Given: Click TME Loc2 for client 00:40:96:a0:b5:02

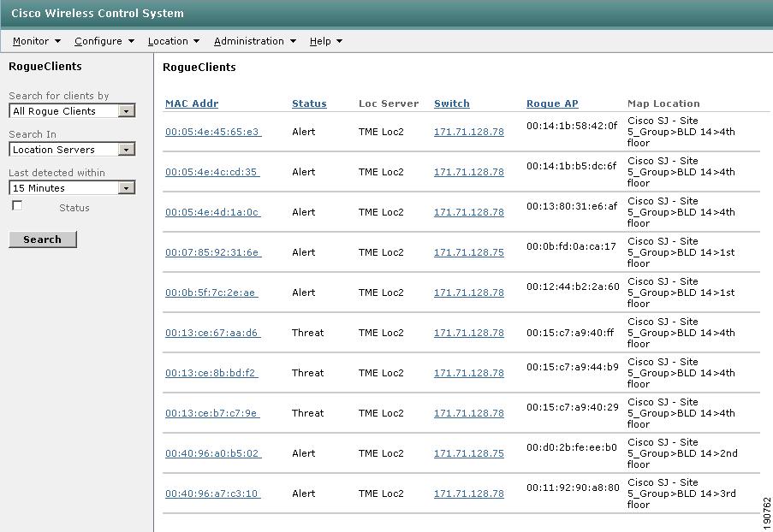Looking at the screenshot, I should (381, 453).
